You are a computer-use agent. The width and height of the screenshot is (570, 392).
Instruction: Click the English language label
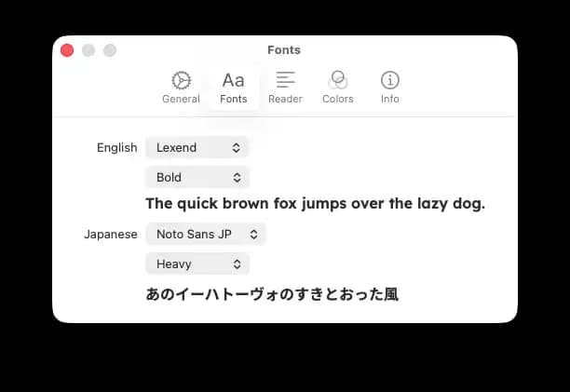click(117, 147)
